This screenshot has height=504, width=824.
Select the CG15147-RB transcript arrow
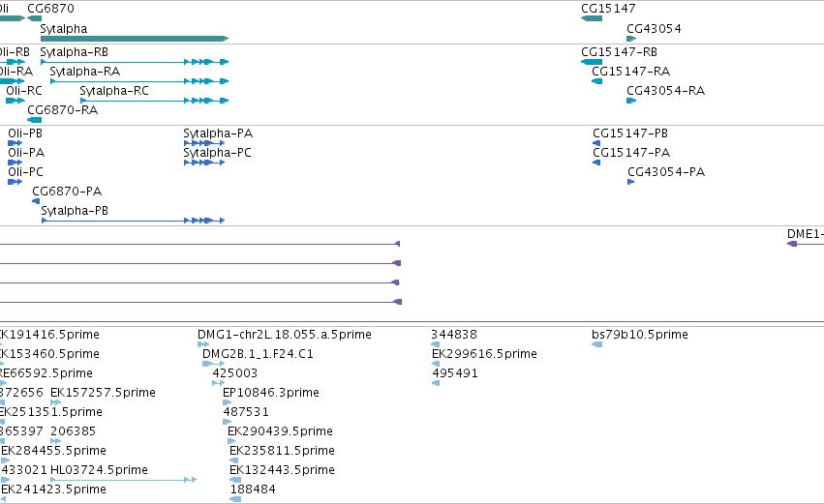click(592, 62)
